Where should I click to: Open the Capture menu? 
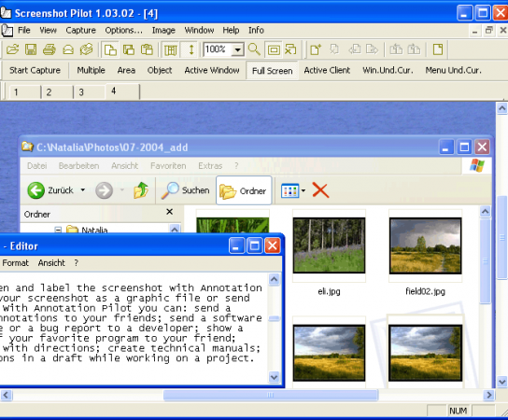80,30
